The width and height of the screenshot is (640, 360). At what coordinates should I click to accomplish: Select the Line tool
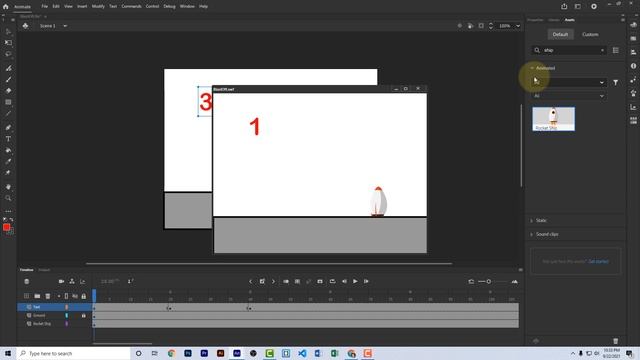[8, 113]
